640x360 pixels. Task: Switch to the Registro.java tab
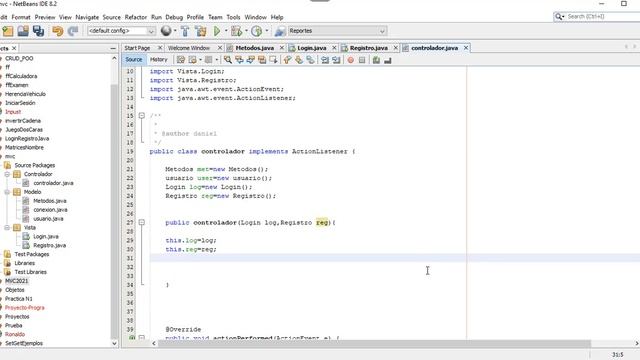pyautogui.click(x=369, y=48)
